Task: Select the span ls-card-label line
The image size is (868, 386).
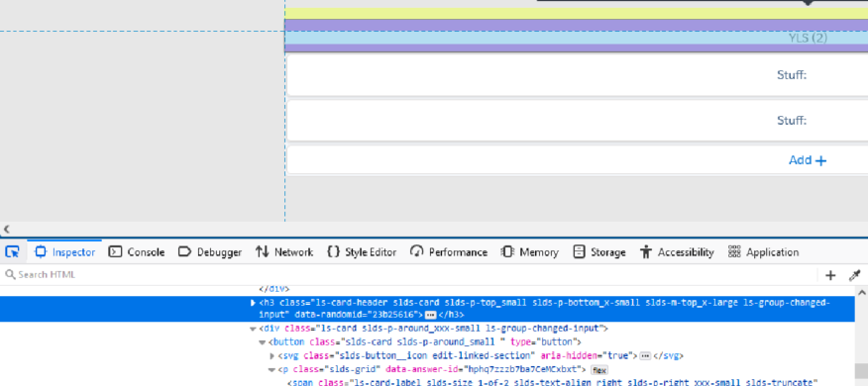Action: pos(553,383)
